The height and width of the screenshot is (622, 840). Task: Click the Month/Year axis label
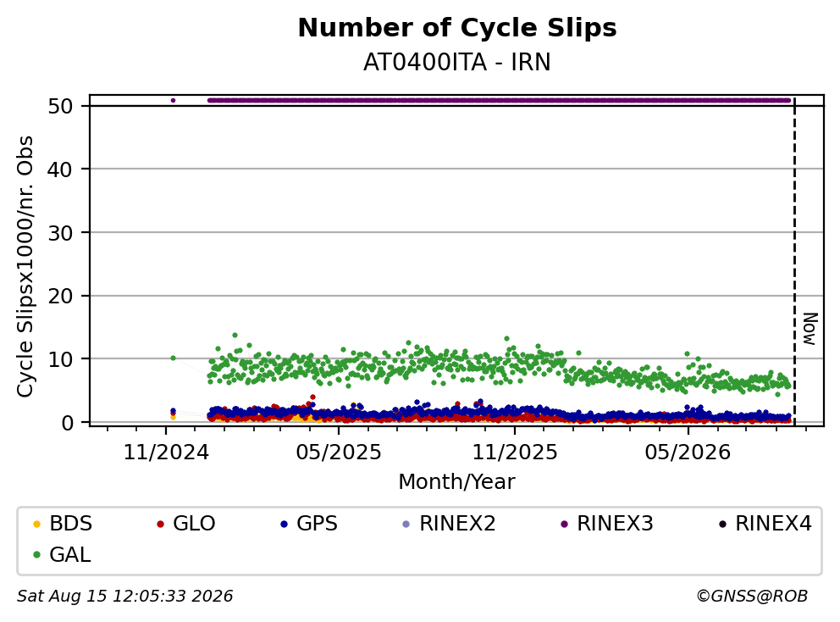click(x=456, y=482)
